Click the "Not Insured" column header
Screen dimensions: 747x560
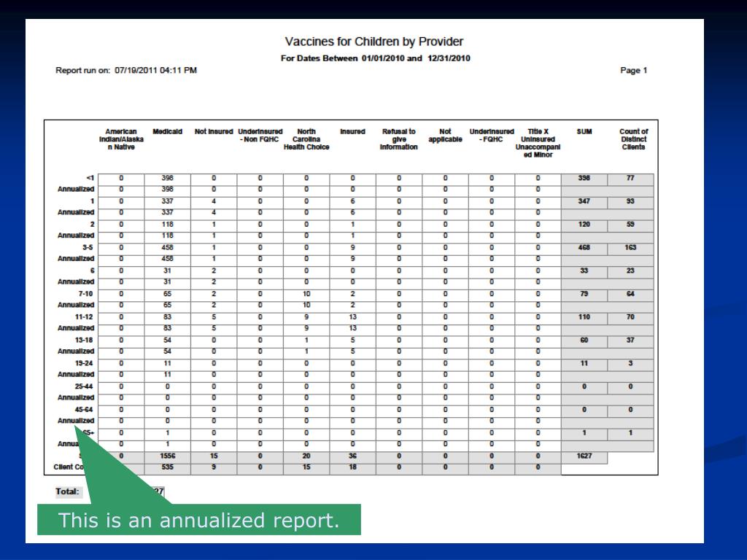click(x=214, y=131)
